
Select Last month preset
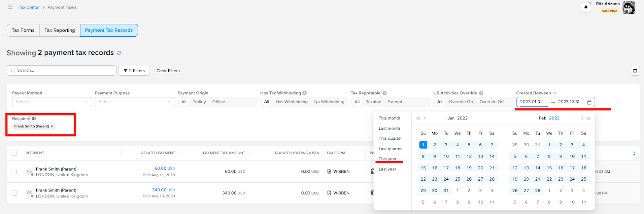coord(389,129)
